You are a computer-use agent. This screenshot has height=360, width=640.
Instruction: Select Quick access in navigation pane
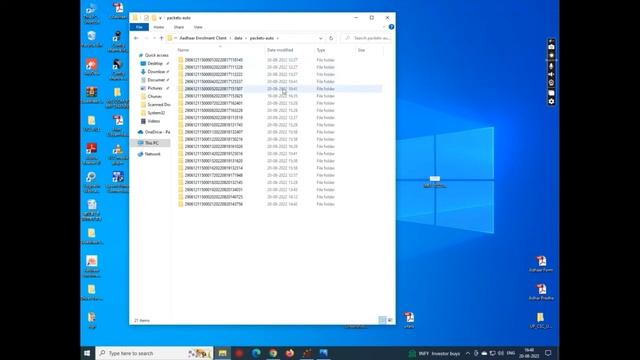(153, 55)
